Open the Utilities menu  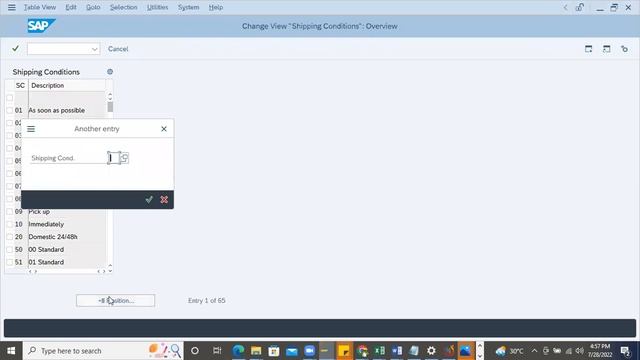[157, 7]
